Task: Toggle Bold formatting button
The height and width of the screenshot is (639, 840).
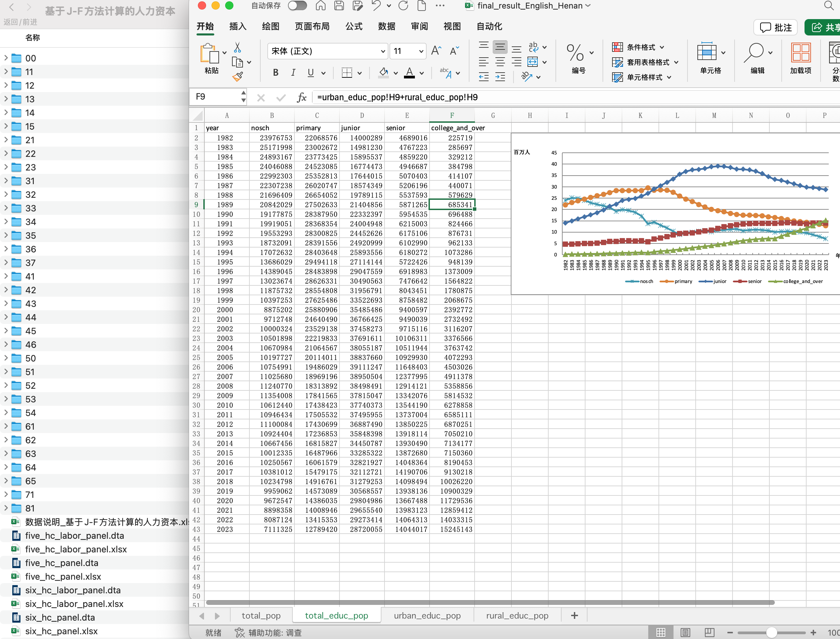Action: point(276,72)
